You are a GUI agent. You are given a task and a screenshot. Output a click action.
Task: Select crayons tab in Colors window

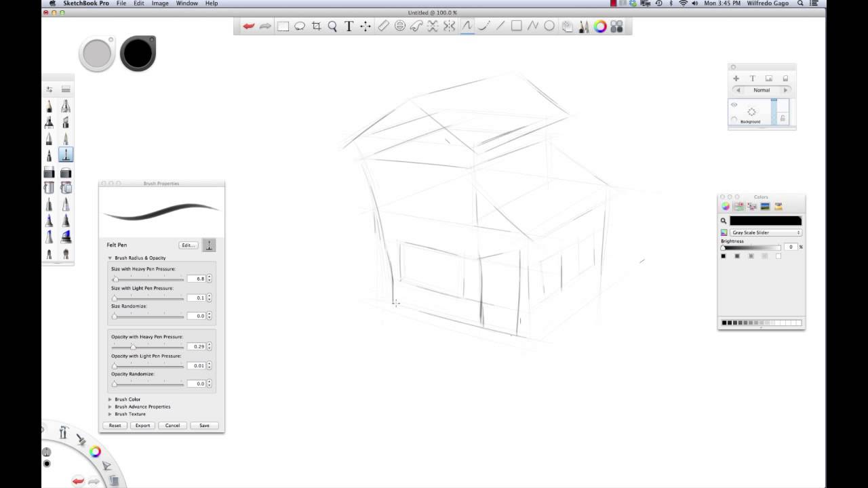click(778, 206)
